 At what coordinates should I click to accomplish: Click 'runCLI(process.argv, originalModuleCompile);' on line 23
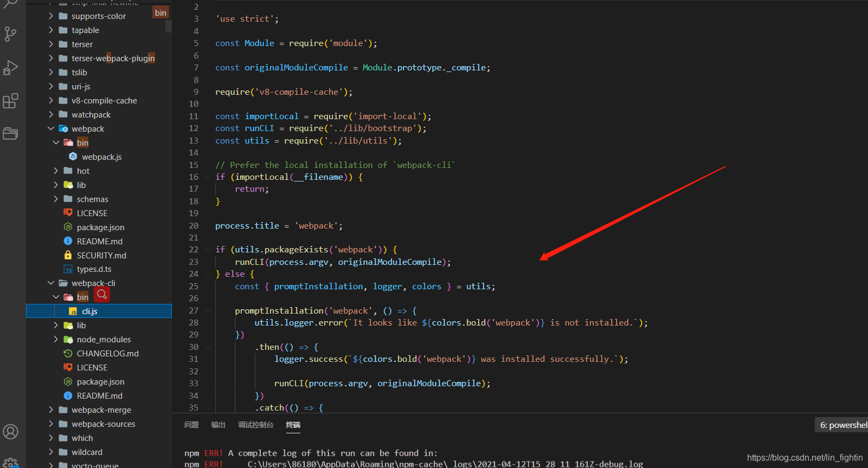343,262
